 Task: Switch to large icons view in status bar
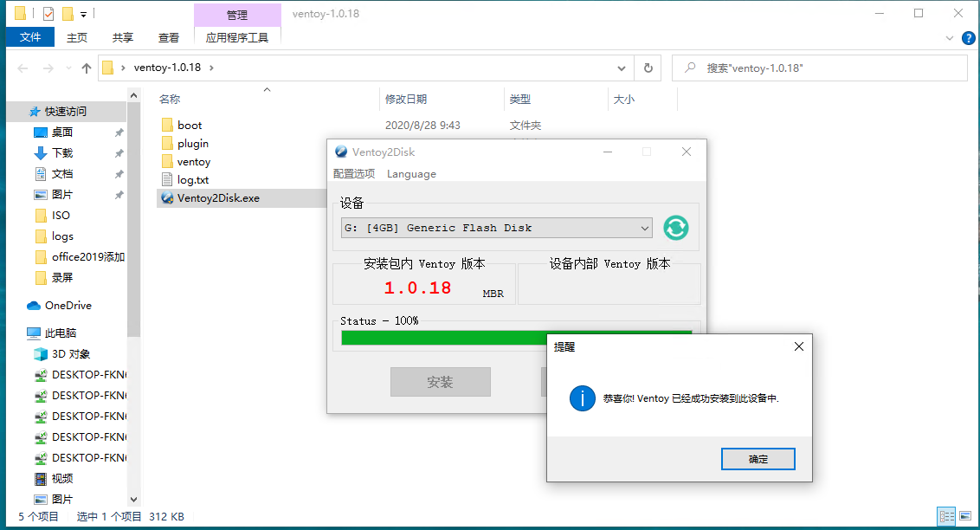click(x=966, y=516)
